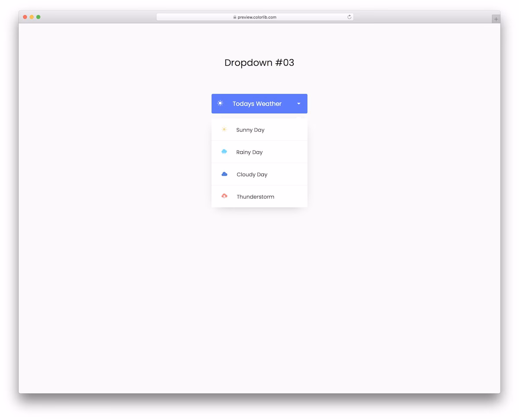Pick the Cloudy Day option
Screen dimensions: 519x420
tap(259, 174)
